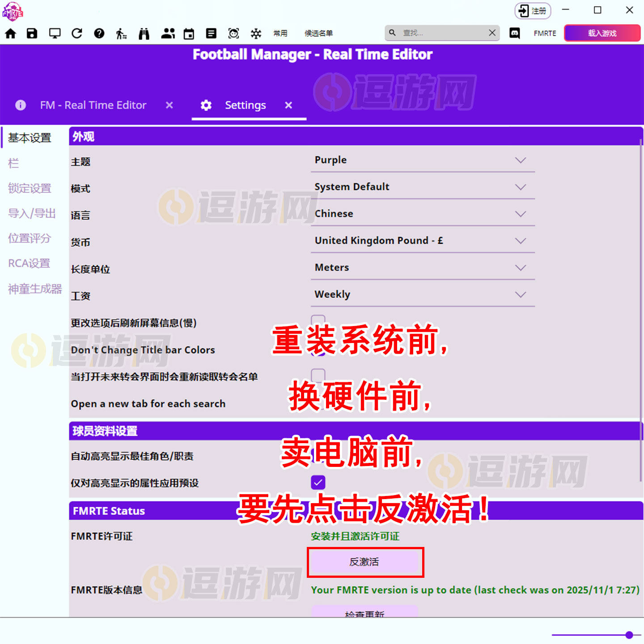
Task: Click the 'Open a new tab for each search' label
Action: (x=148, y=403)
